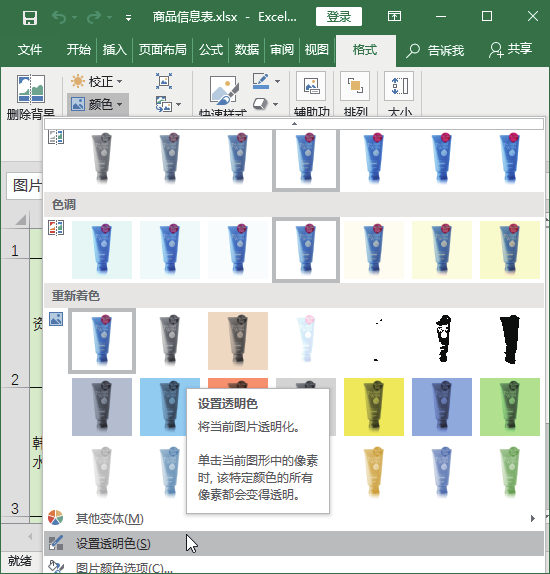The height and width of the screenshot is (574, 550).
Task: Click the ribbon display options icon
Action: click(x=394, y=16)
